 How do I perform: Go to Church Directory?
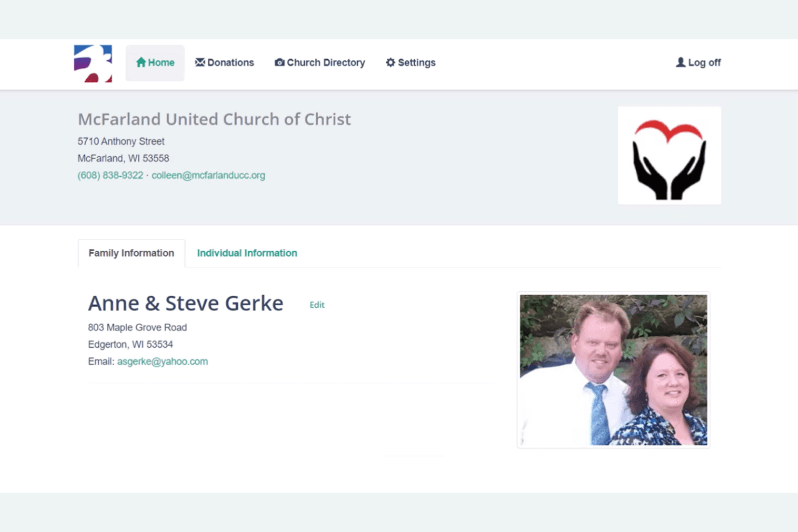click(x=320, y=63)
